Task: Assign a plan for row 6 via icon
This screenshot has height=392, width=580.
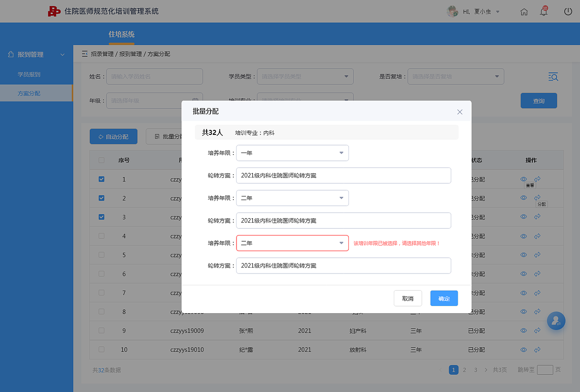Action: pyautogui.click(x=537, y=274)
